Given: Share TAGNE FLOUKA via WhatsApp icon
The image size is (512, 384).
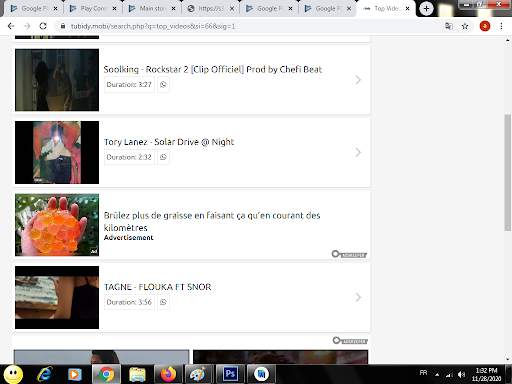Looking at the screenshot, I should [163, 302].
